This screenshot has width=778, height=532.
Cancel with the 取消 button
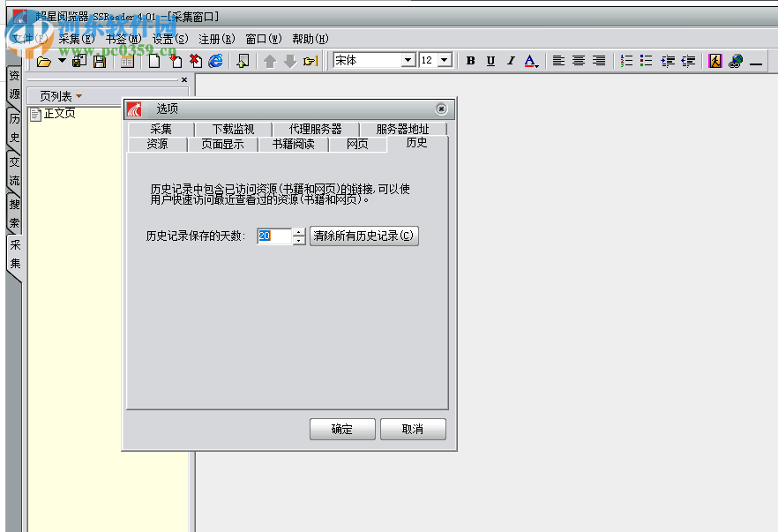[413, 430]
